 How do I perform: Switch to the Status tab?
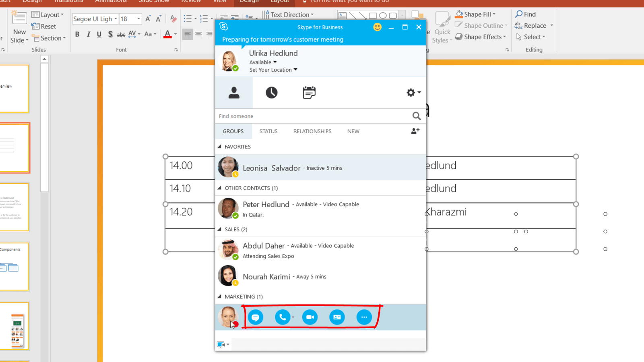(268, 132)
